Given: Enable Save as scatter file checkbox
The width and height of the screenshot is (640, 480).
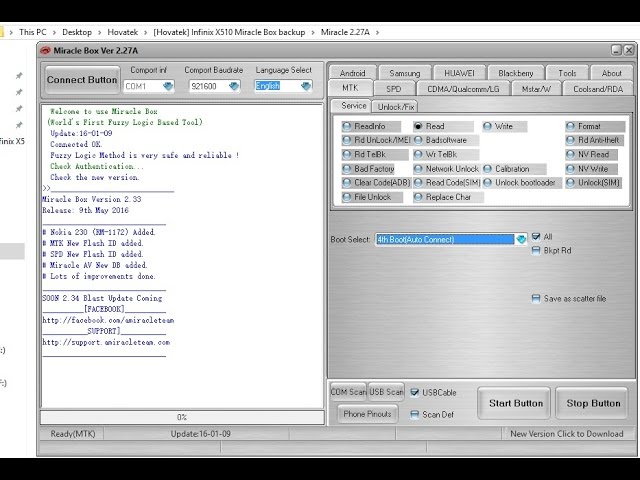Looking at the screenshot, I should [536, 298].
